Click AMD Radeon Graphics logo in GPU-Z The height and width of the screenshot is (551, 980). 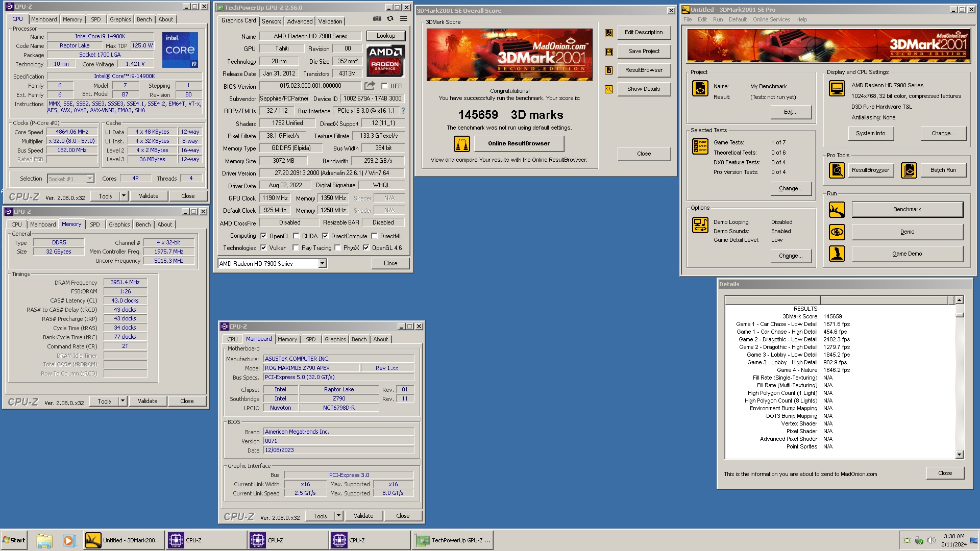pos(386,61)
